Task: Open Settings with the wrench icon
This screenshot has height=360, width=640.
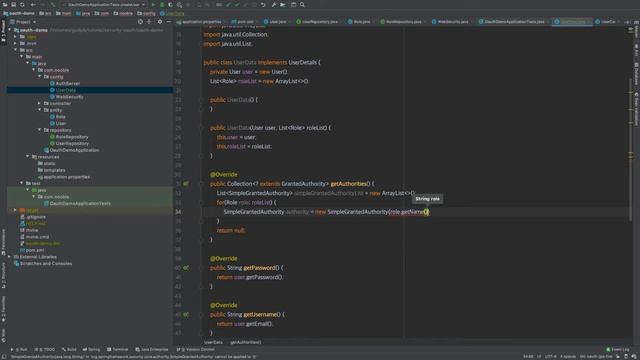Action: pos(274,4)
